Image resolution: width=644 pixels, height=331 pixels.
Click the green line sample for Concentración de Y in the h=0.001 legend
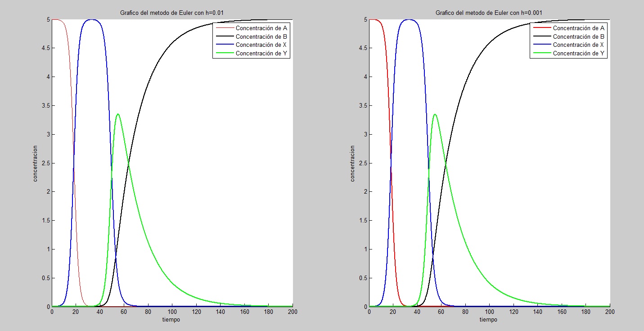(x=541, y=54)
